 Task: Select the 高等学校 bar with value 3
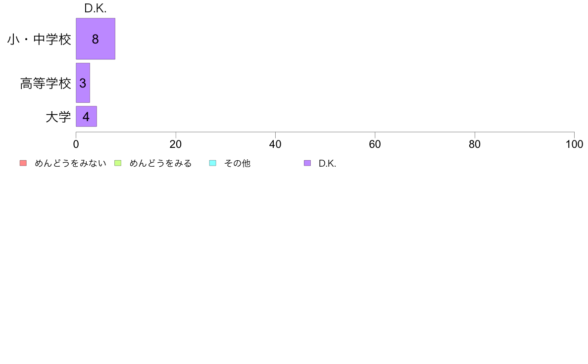click(83, 83)
